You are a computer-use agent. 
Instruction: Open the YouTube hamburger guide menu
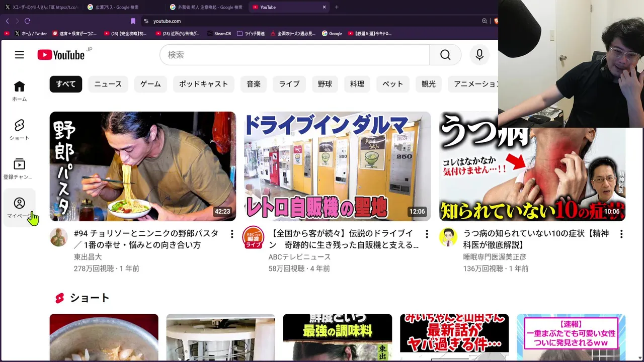tap(19, 55)
